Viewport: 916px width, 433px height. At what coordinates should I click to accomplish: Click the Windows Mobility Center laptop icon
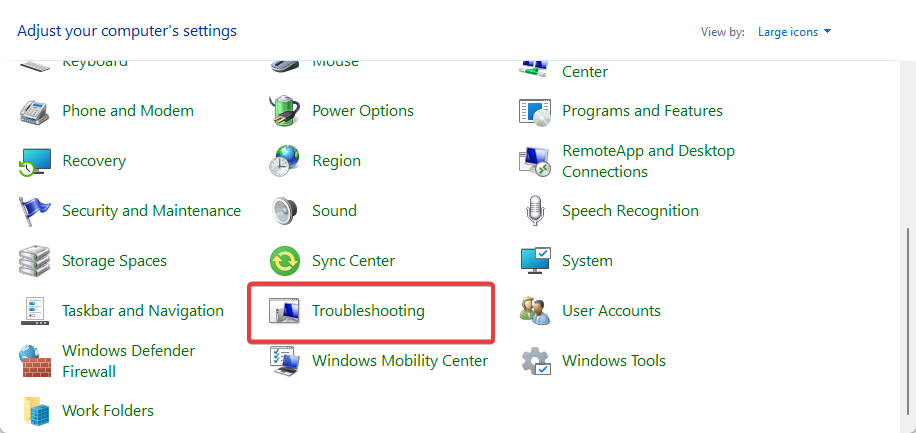284,361
